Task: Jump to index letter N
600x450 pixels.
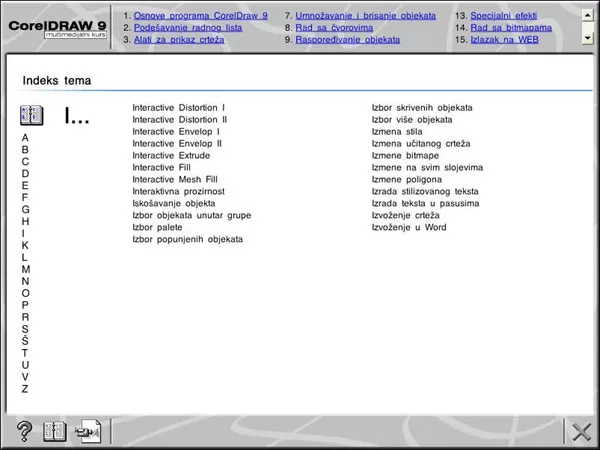Action: (x=25, y=281)
